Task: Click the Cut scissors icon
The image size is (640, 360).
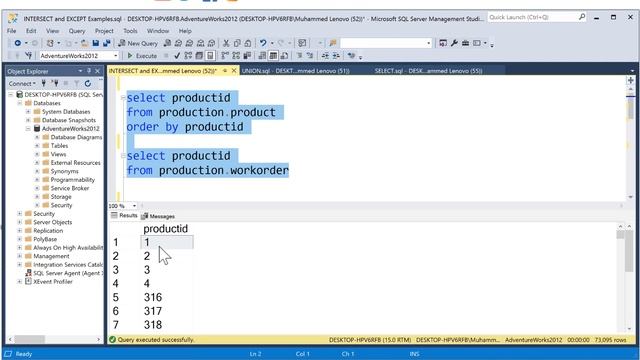Action: 226,43
